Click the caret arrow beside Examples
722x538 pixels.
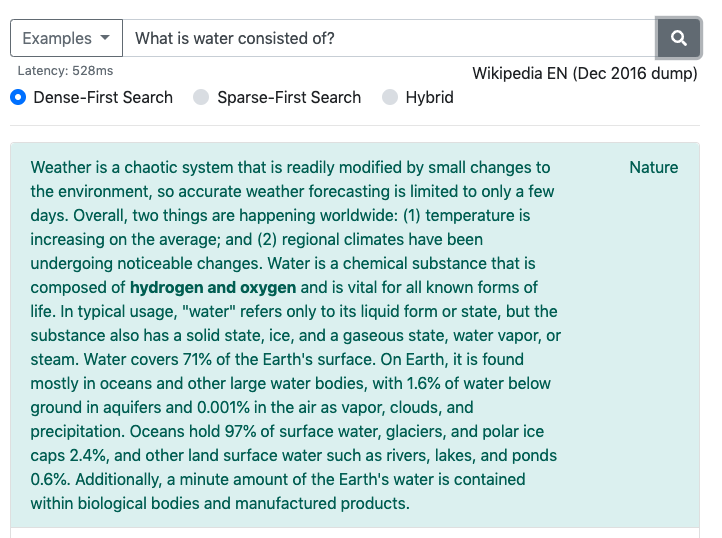[105, 38]
